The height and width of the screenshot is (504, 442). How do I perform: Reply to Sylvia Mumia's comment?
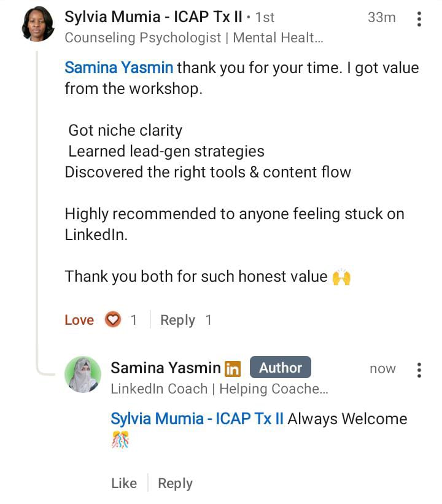coord(177,320)
